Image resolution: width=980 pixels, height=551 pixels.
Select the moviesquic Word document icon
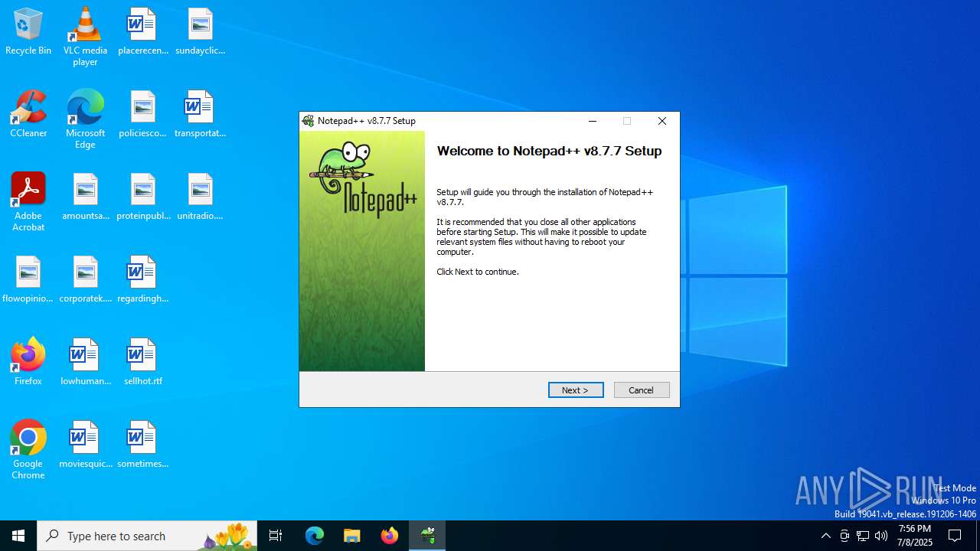pyautogui.click(x=85, y=445)
